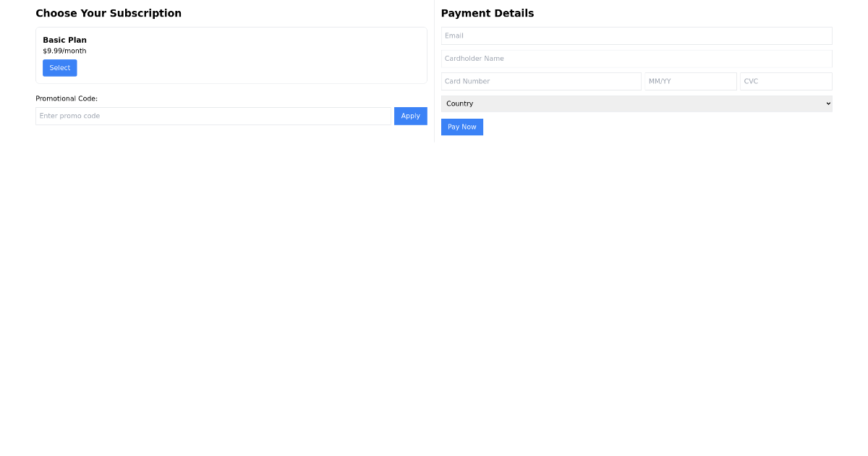Image resolution: width=868 pixels, height=456 pixels.
Task: Open the Country selection dropdown
Action: pyautogui.click(x=637, y=104)
